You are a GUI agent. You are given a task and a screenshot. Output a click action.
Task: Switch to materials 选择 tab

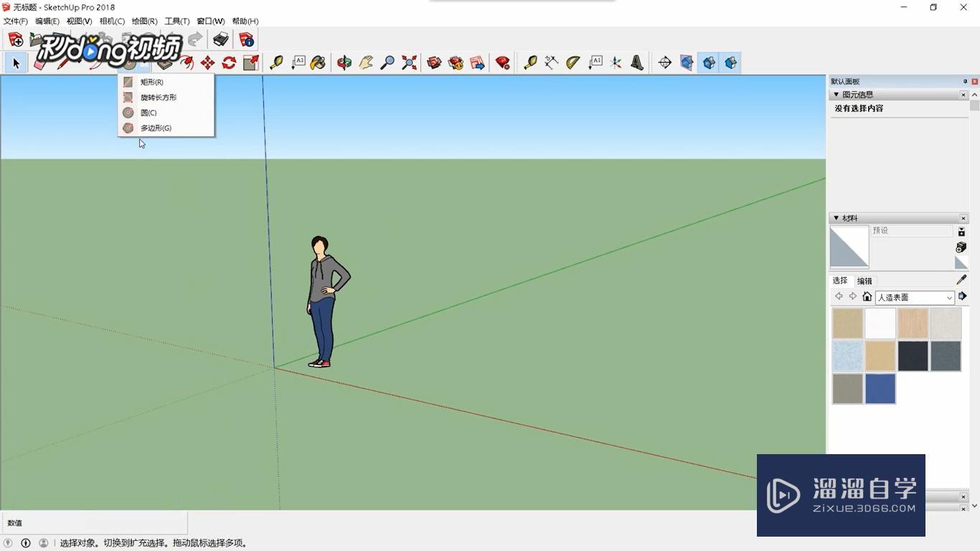(x=840, y=281)
